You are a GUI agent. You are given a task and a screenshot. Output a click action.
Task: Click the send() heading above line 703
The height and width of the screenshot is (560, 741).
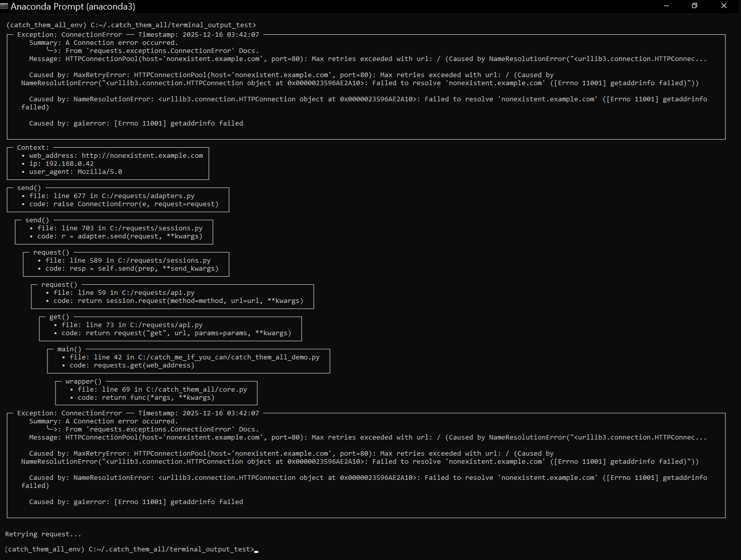(x=37, y=220)
